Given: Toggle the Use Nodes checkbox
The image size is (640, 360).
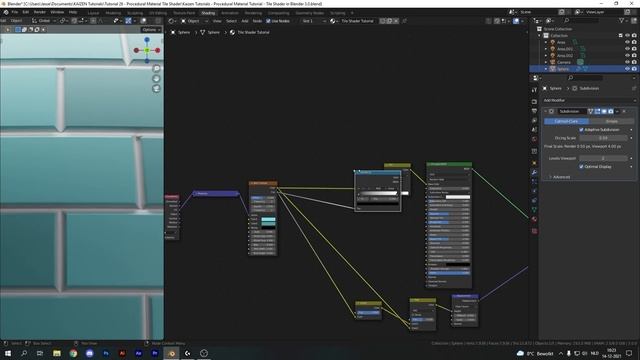Looking at the screenshot, I should pyautogui.click(x=268, y=21).
